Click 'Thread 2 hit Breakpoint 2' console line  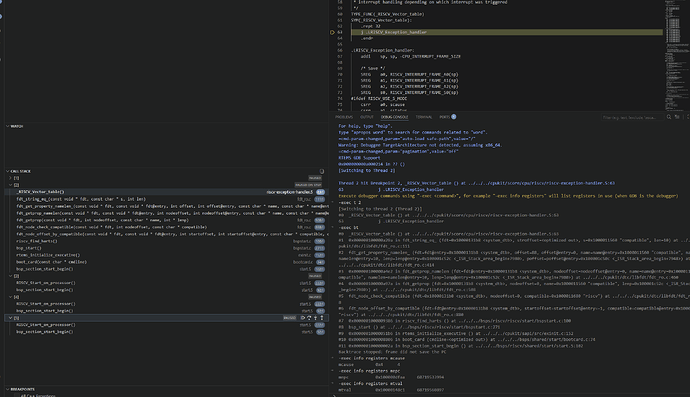477,183
